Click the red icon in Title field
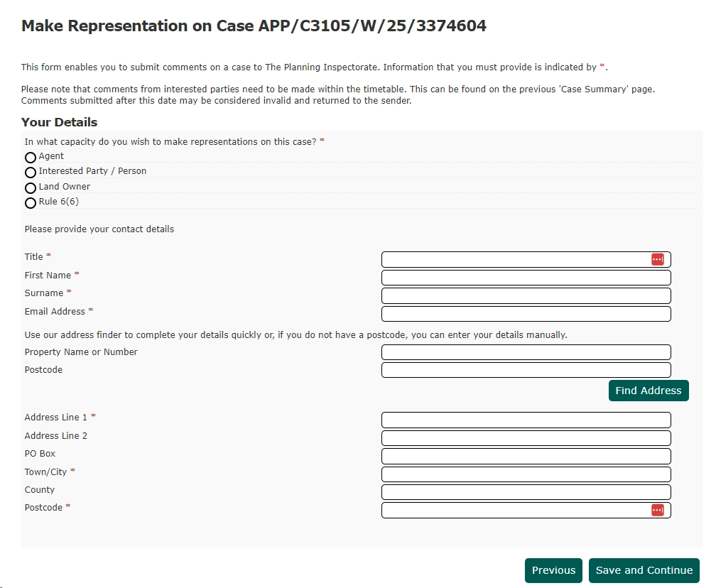 pyautogui.click(x=657, y=260)
